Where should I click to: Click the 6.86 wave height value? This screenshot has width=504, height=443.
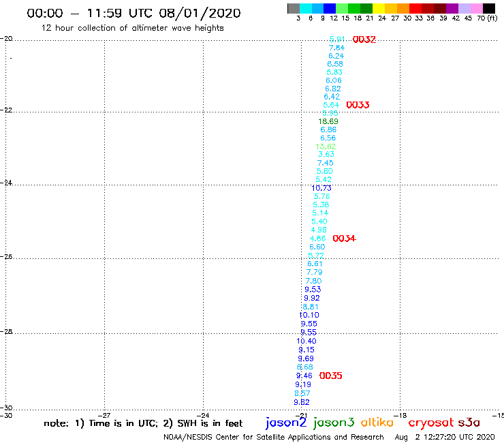(x=328, y=129)
